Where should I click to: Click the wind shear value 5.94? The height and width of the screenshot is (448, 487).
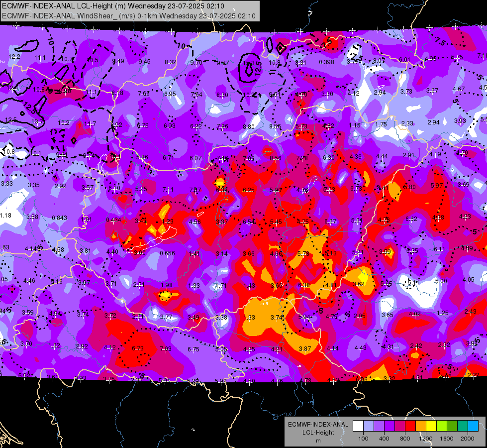(304, 317)
